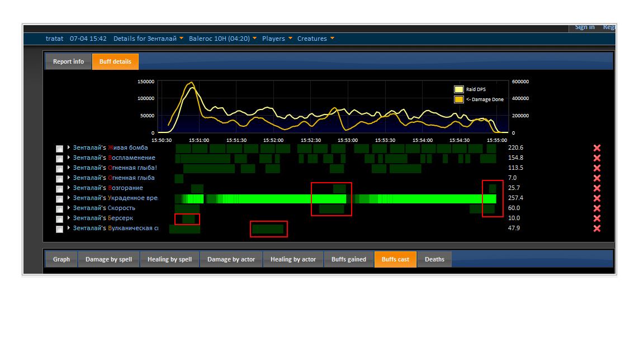Tick the Возгорание buff checkbox

pyautogui.click(x=59, y=189)
